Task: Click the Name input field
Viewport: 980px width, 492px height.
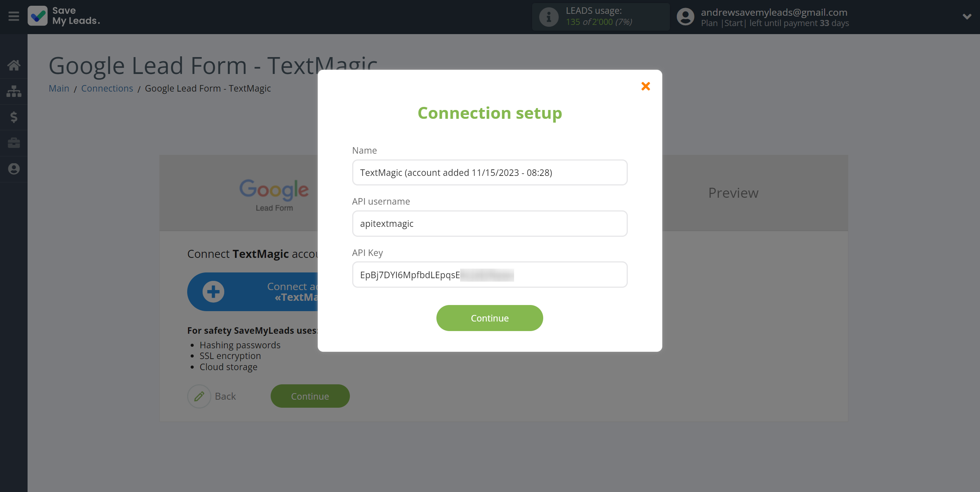Action: [490, 172]
